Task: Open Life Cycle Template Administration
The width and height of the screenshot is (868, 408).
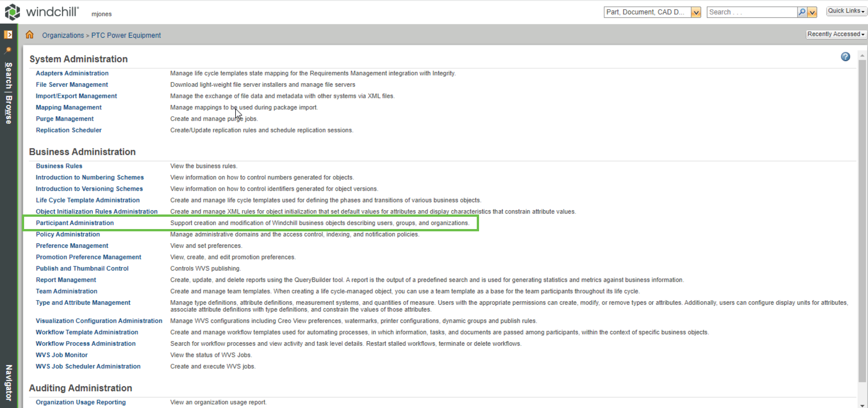Action: (x=88, y=200)
